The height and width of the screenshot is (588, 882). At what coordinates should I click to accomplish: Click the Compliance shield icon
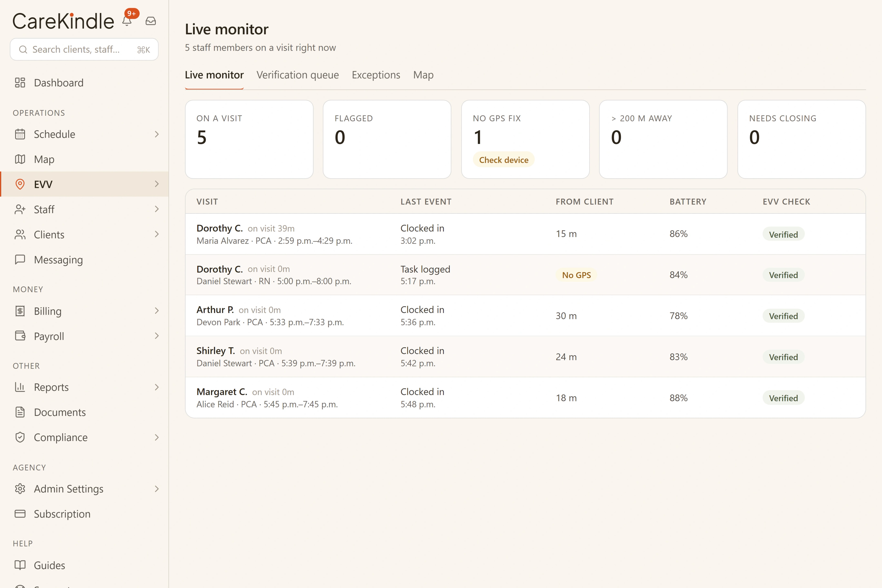(x=20, y=437)
